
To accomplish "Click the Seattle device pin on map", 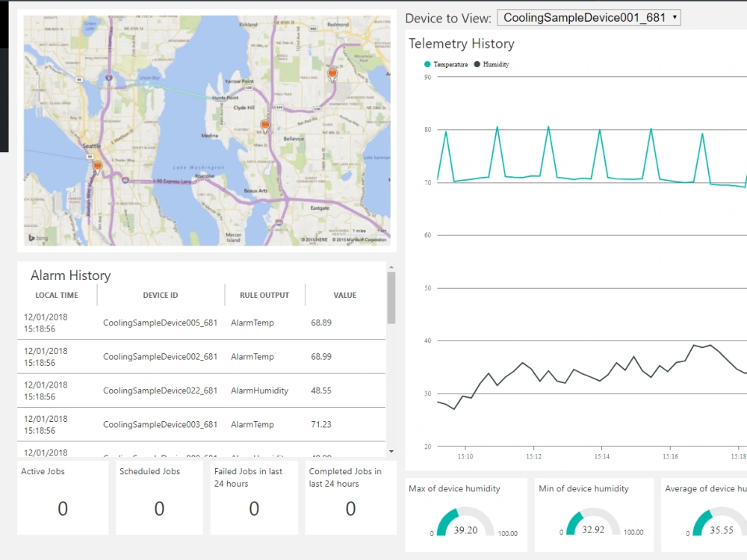I will pos(97,167).
